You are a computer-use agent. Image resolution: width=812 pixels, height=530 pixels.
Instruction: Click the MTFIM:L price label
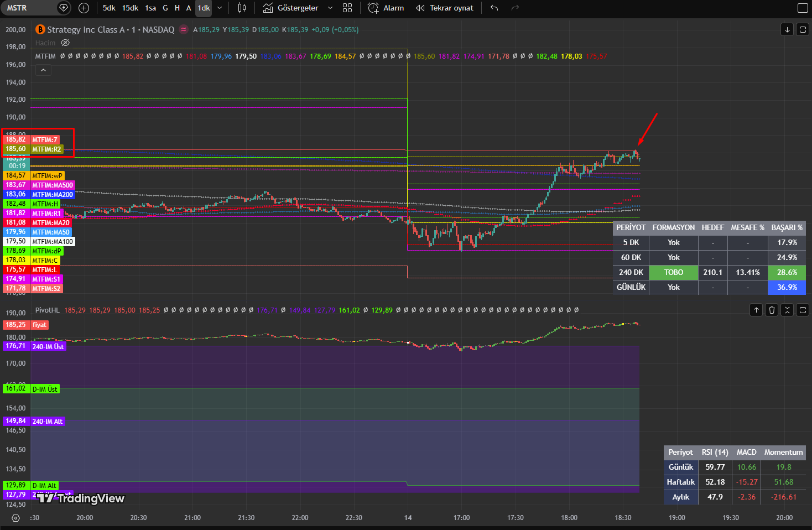tap(45, 270)
